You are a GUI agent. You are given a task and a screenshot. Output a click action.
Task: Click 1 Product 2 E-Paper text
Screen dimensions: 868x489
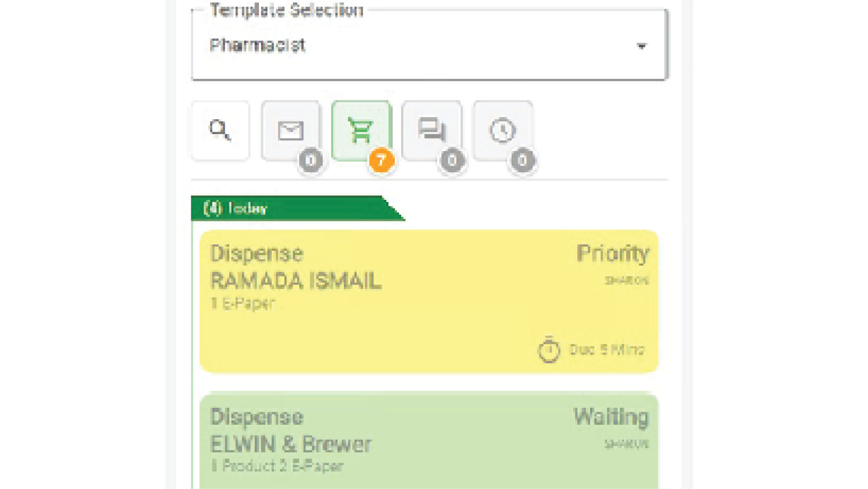point(277,466)
